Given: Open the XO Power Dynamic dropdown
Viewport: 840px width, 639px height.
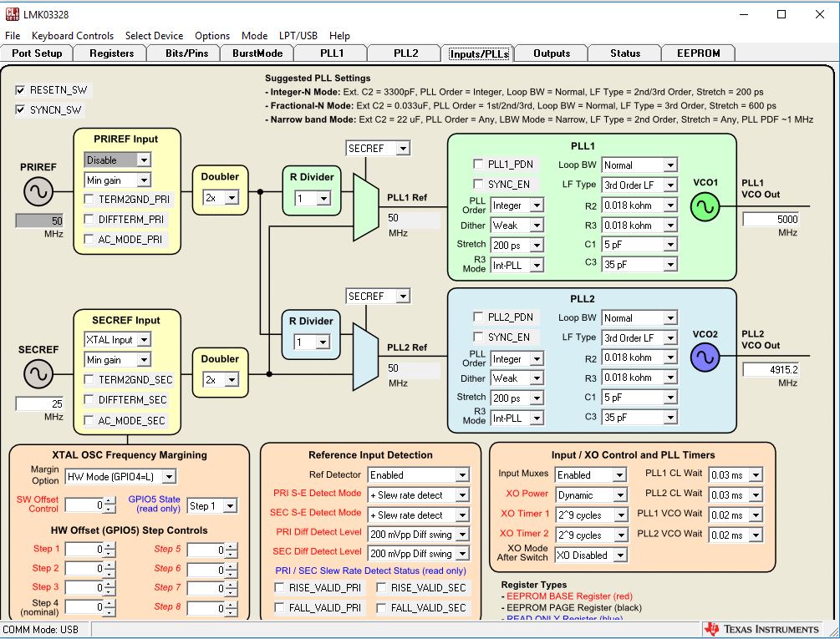Looking at the screenshot, I should pyautogui.click(x=620, y=495).
